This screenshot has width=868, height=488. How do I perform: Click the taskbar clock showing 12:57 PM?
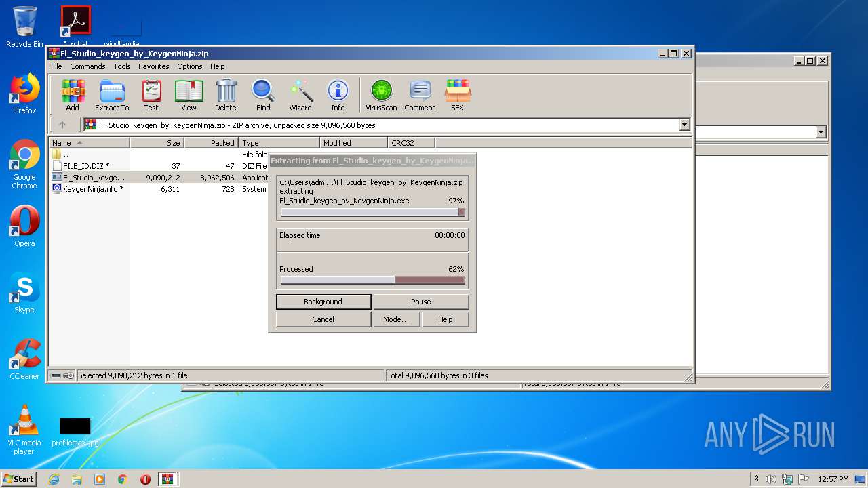pos(833,479)
